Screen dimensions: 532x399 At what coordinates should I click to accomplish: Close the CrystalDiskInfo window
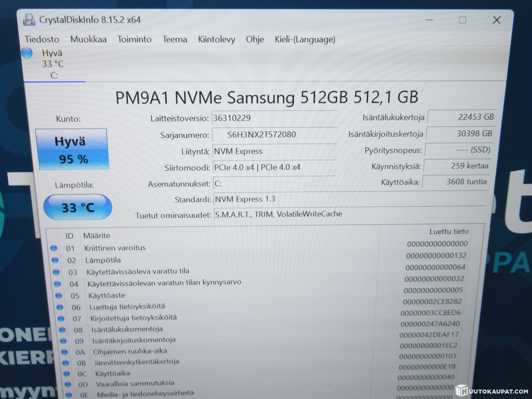(x=497, y=20)
